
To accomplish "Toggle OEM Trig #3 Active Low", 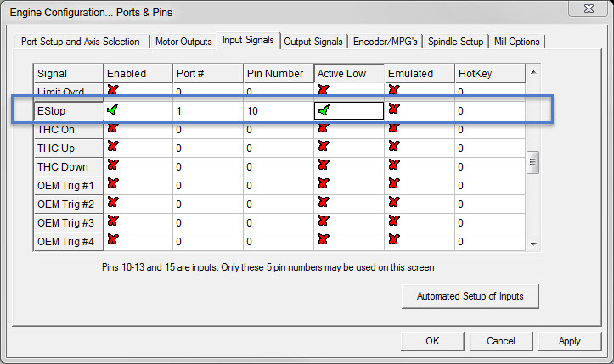I will pos(324,221).
